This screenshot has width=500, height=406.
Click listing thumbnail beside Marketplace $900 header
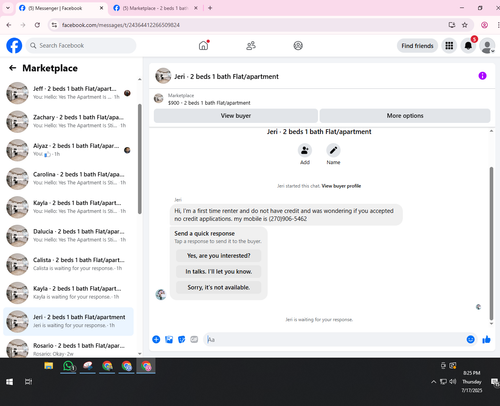pos(158,98)
